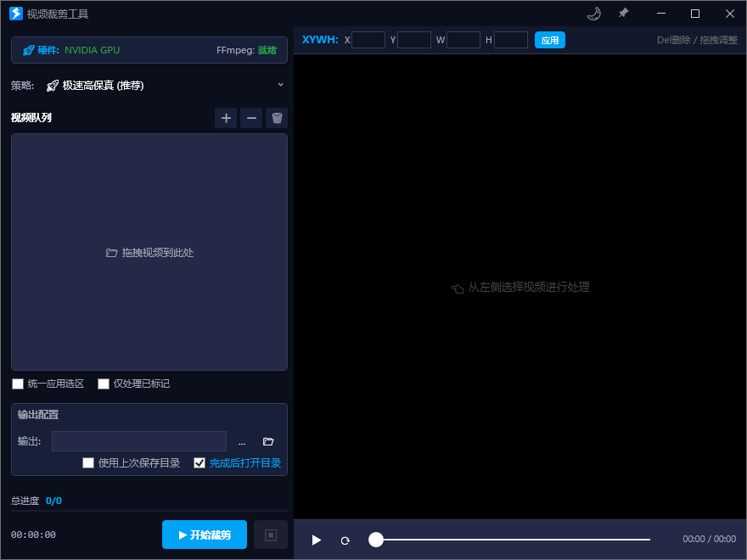Click the video playback seek slider
Image resolution: width=747 pixels, height=560 pixels.
[509, 540]
